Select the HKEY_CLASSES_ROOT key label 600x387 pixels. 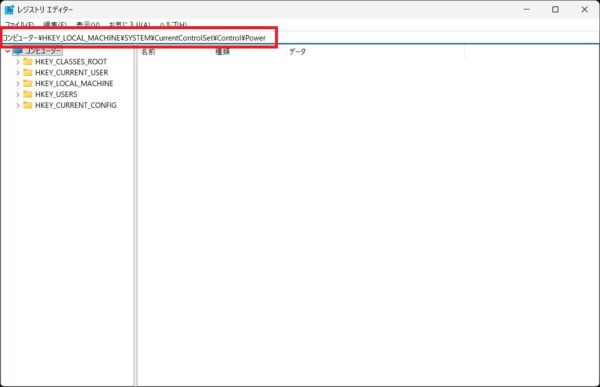[x=71, y=62]
